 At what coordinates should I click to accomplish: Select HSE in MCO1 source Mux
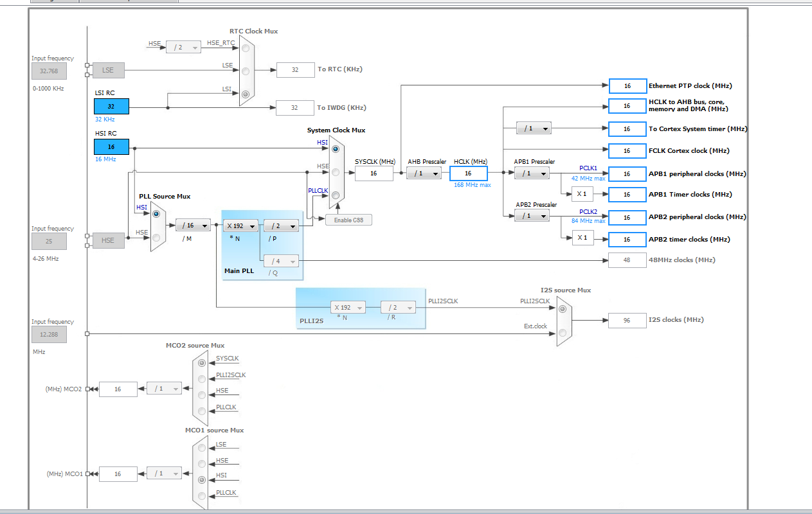[203, 464]
